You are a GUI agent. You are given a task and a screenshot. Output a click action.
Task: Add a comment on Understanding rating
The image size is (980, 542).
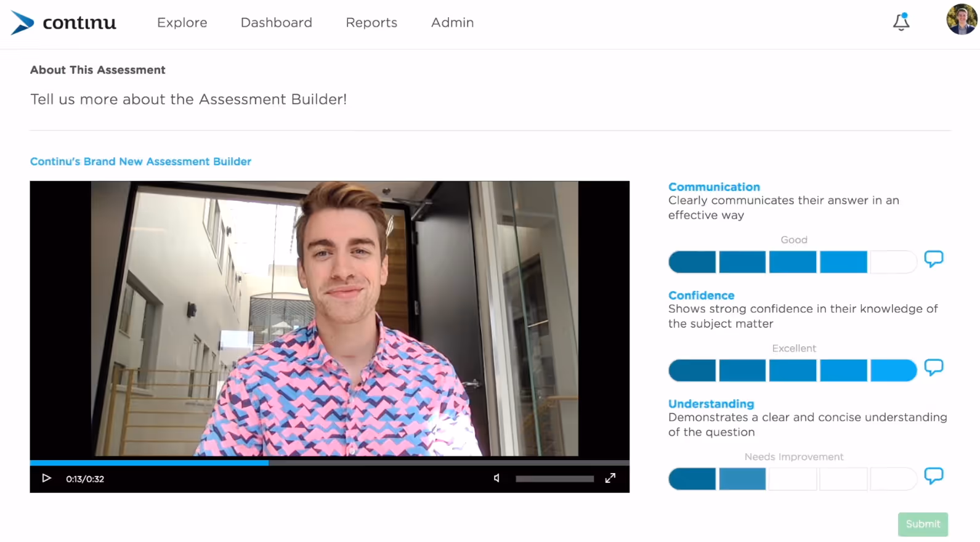934,475
